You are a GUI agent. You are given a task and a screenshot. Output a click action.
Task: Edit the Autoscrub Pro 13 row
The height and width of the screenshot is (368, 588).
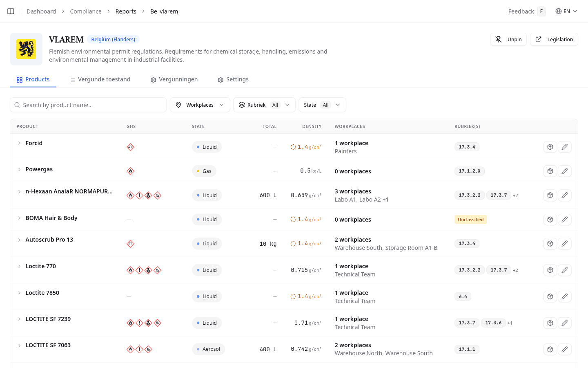pyautogui.click(x=564, y=243)
